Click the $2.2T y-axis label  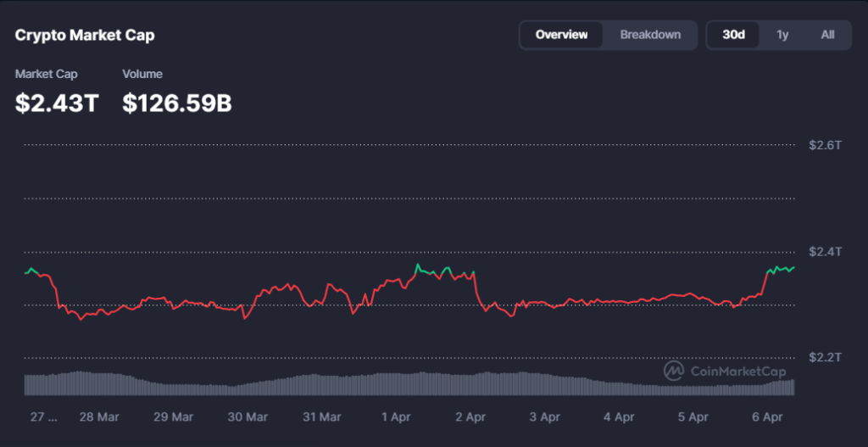pyautogui.click(x=825, y=357)
